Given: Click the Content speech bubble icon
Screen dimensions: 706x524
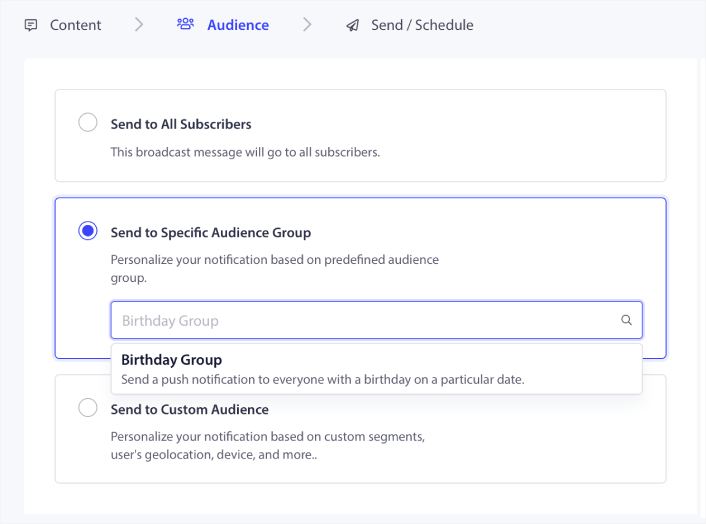Looking at the screenshot, I should tap(31, 25).
